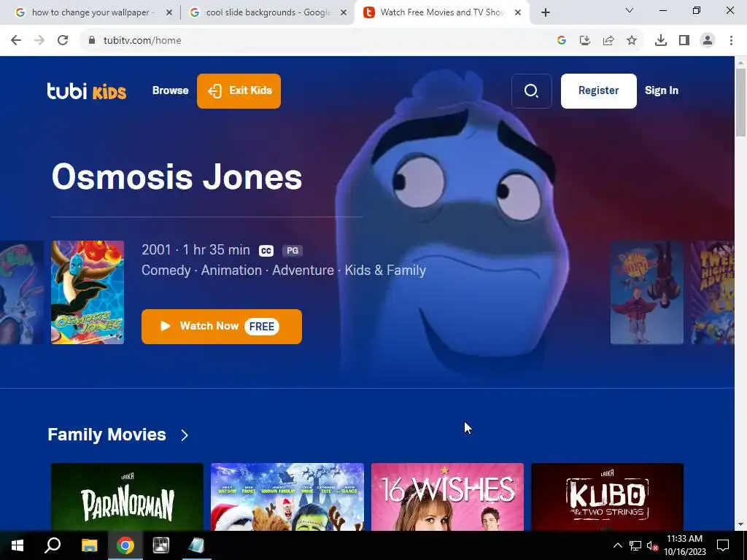Open the 16 Wishes movie thumbnail
Screen dimensions: 747x560
point(447,497)
